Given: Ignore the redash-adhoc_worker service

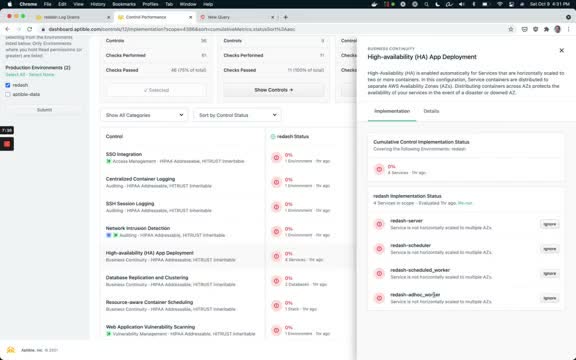Looking at the screenshot, I should point(550,298).
